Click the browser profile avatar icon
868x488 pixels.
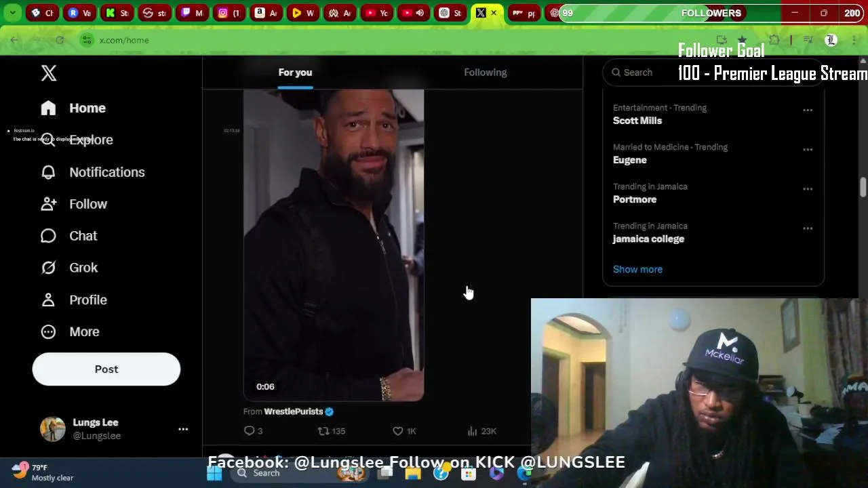pyautogui.click(x=831, y=40)
